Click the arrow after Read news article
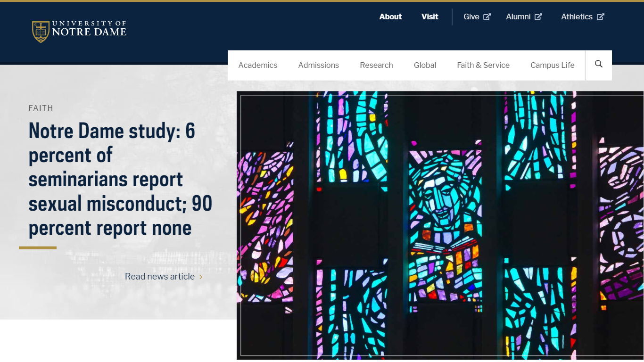Image resolution: width=644 pixels, height=362 pixels. tap(201, 277)
